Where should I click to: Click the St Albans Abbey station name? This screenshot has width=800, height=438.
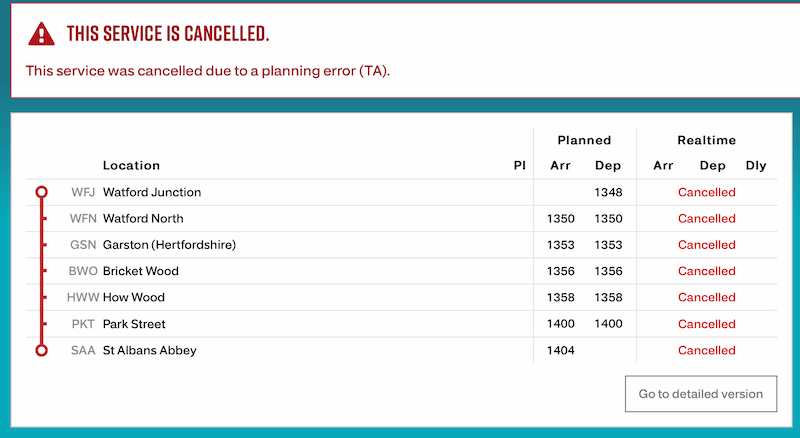[150, 350]
